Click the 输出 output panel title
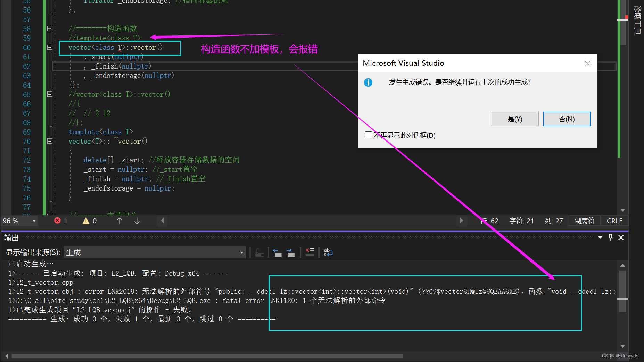This screenshot has width=644, height=362. [11, 238]
